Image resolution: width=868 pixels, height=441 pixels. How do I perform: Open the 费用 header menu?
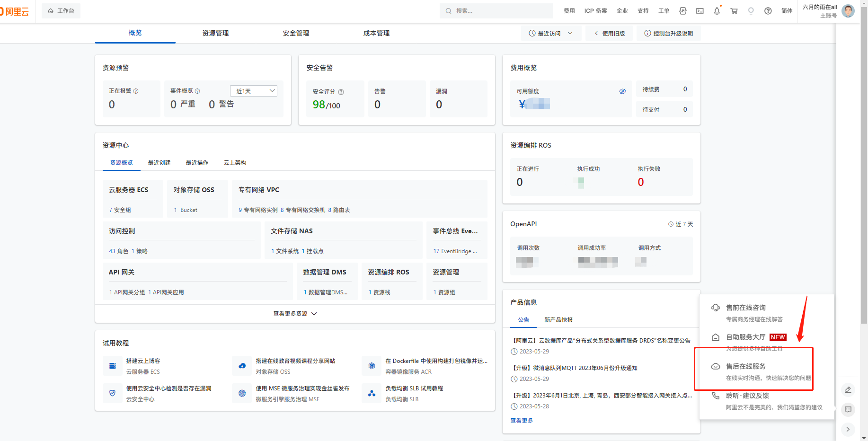pos(569,11)
